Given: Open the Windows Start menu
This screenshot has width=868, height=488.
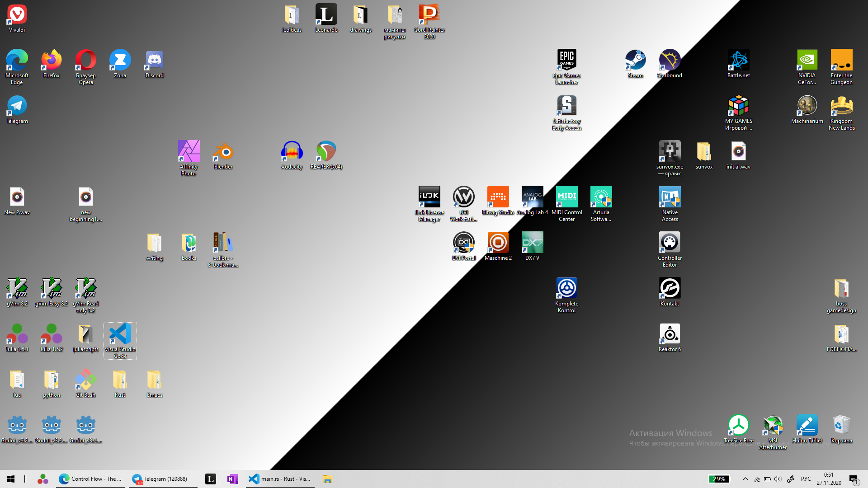Looking at the screenshot, I should 11,479.
